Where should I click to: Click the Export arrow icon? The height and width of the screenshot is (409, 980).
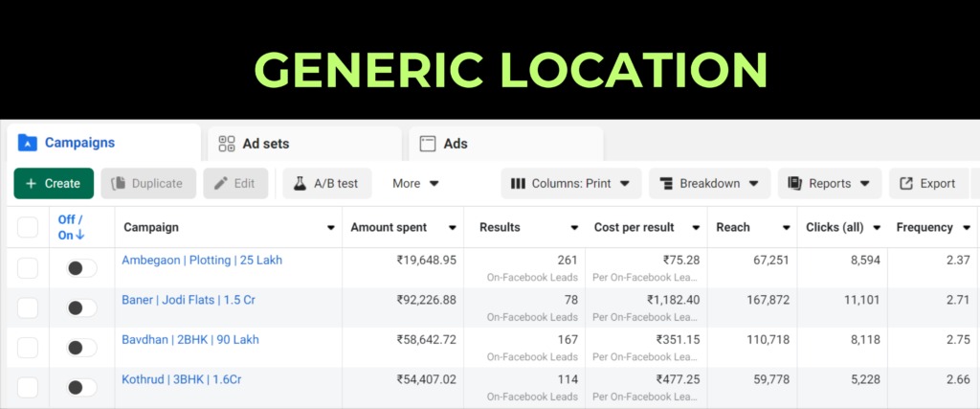coord(905,184)
